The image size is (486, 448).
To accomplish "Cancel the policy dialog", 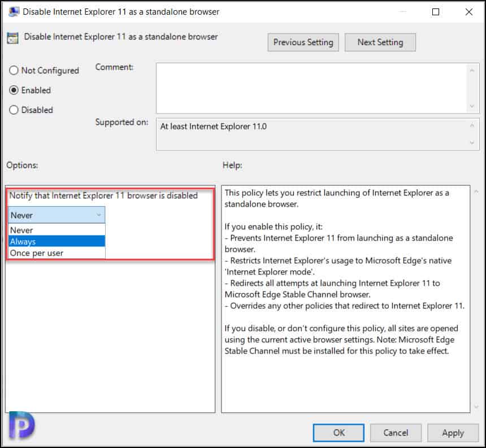I will [396, 433].
